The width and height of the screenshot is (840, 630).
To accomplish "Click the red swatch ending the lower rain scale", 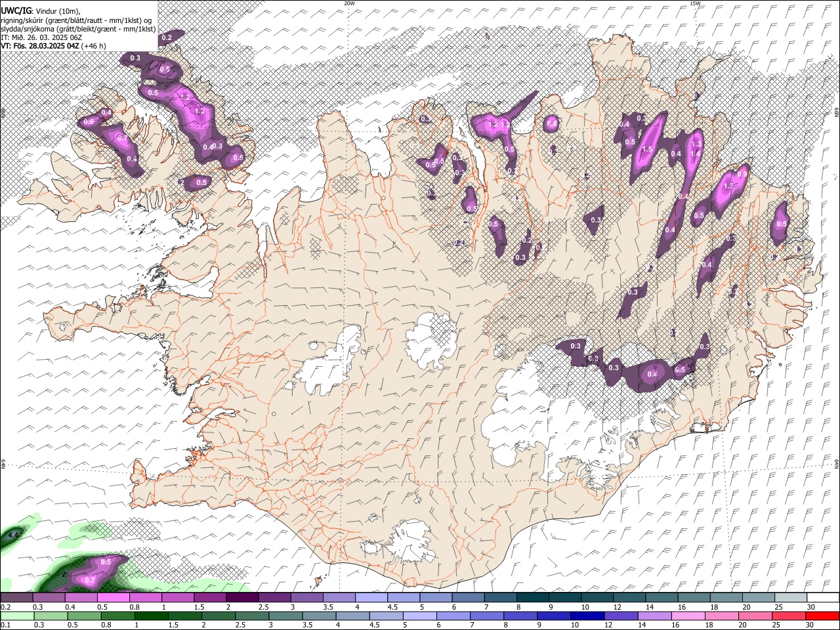I will point(822,616).
